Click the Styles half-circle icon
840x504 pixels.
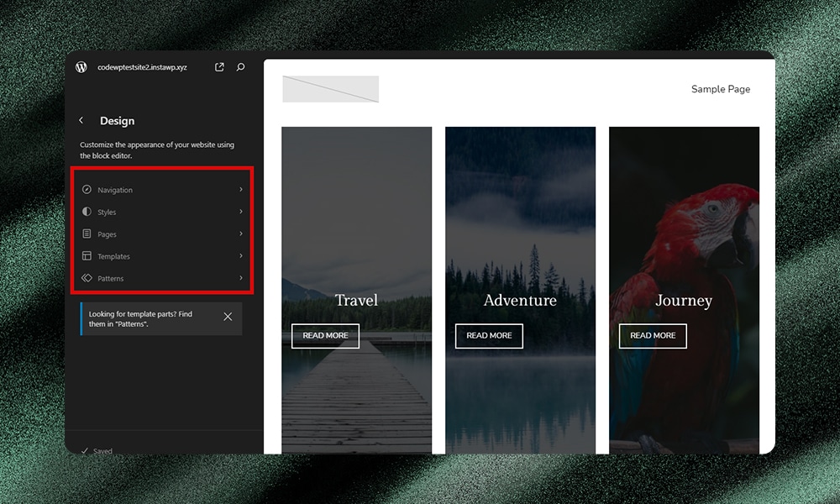click(87, 212)
